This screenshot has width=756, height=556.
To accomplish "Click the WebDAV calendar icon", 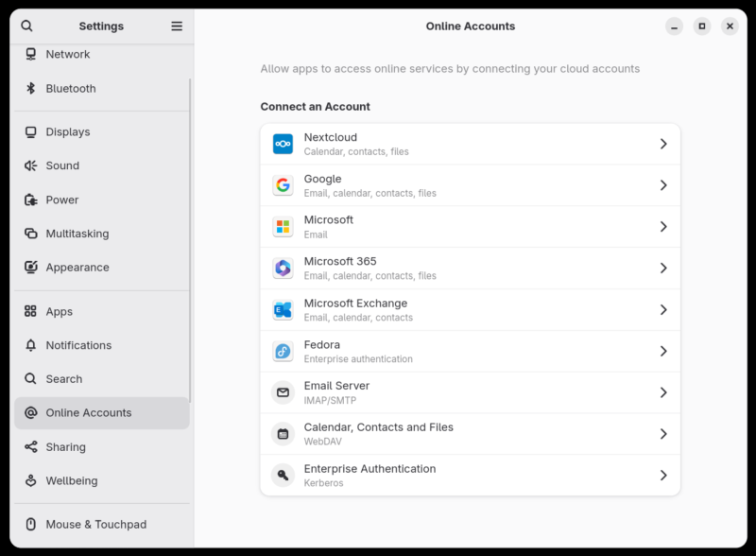I will (x=283, y=434).
